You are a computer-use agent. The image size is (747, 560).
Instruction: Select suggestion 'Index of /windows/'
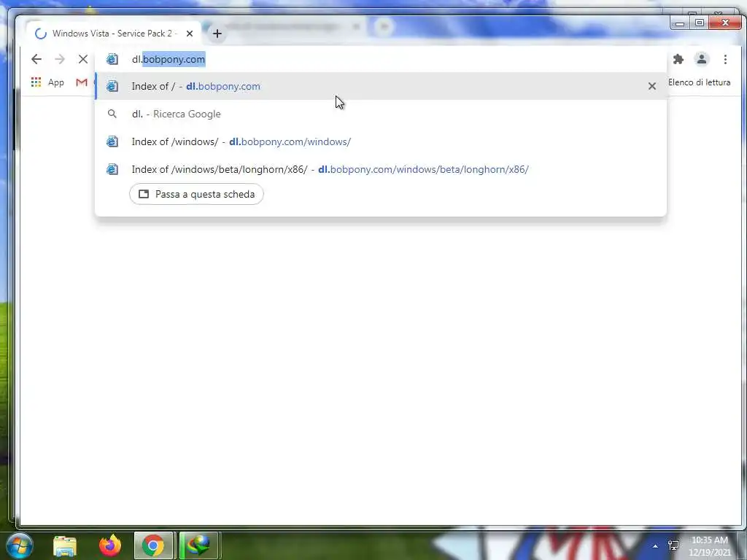click(x=380, y=141)
